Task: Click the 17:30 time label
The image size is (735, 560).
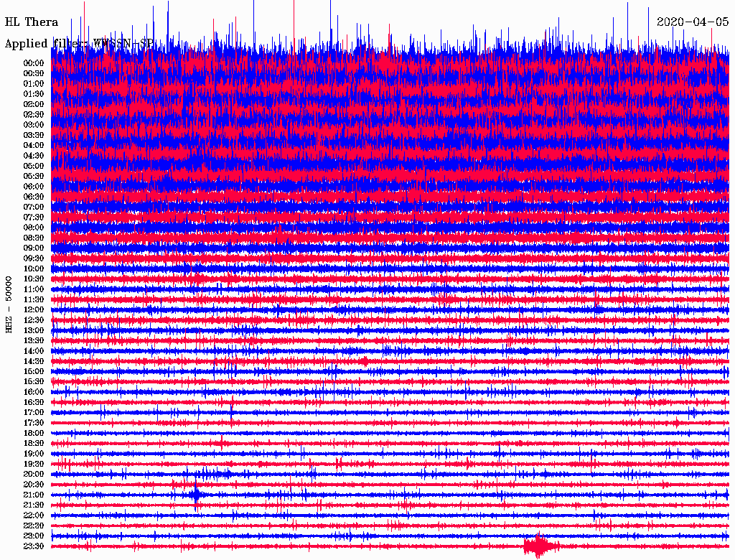Action: coord(34,423)
